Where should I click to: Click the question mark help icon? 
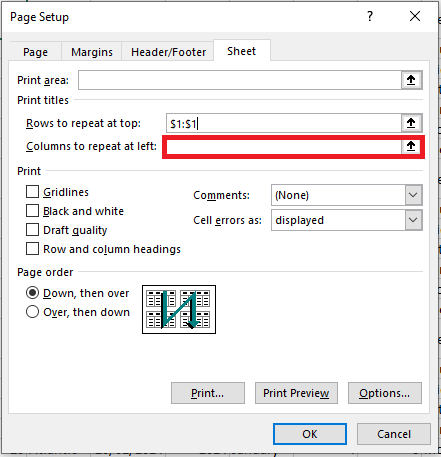[x=370, y=16]
